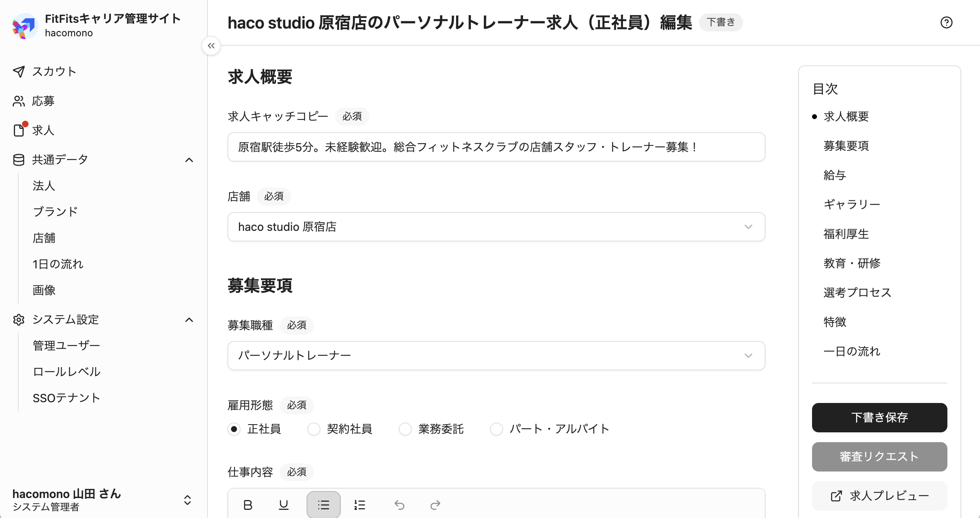Collapse the 共通データ section chevron
This screenshot has width=980, height=518.
tap(189, 160)
